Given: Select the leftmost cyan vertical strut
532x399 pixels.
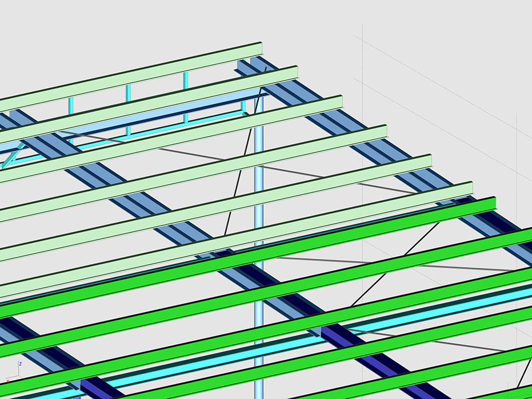Looking at the screenshot, I should pyautogui.click(x=71, y=105).
